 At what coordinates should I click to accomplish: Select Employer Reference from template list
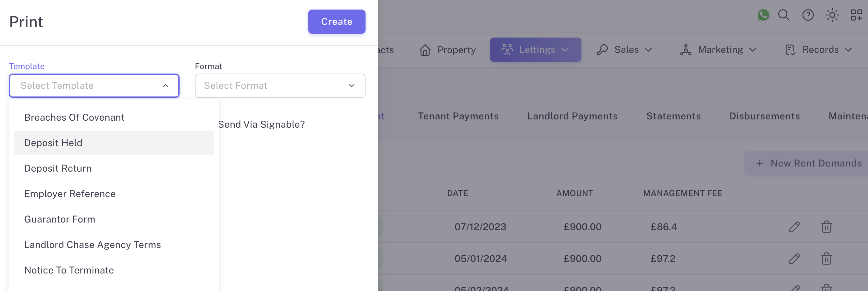point(70,194)
